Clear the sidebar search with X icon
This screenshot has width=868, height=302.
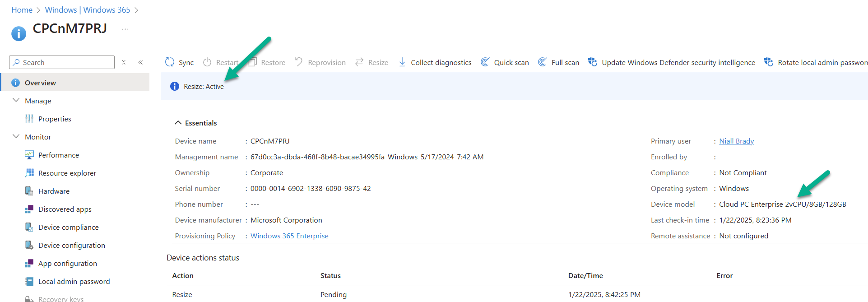[124, 62]
